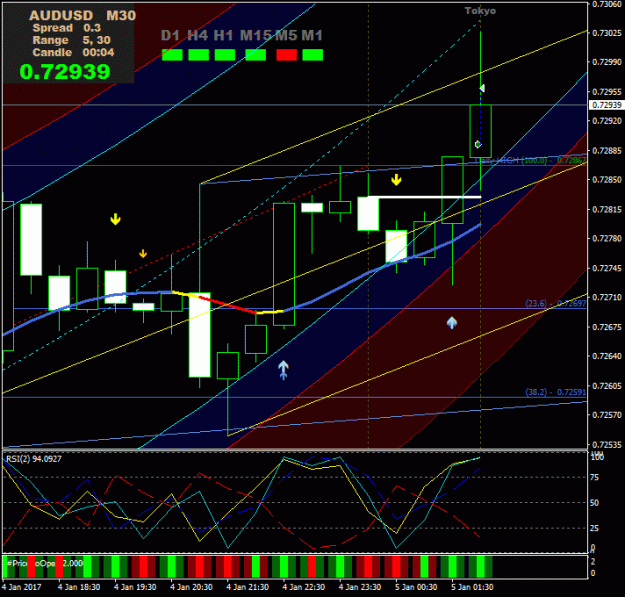This screenshot has width=625, height=597.
Task: Click the large green 0.72939 price
Action: tap(65, 72)
